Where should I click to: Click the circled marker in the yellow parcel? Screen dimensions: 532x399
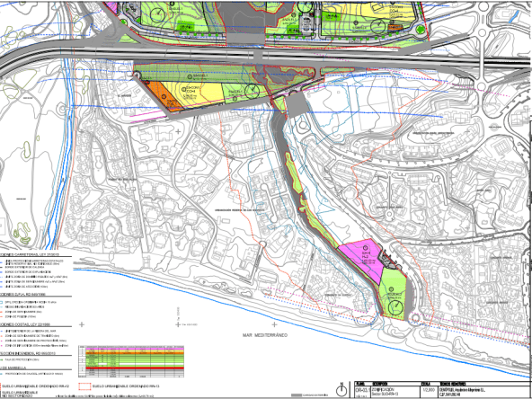183,90
